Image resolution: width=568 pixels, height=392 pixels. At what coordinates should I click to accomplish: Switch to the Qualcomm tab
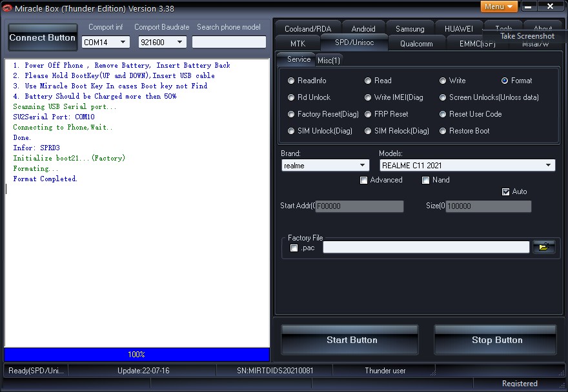tap(416, 43)
